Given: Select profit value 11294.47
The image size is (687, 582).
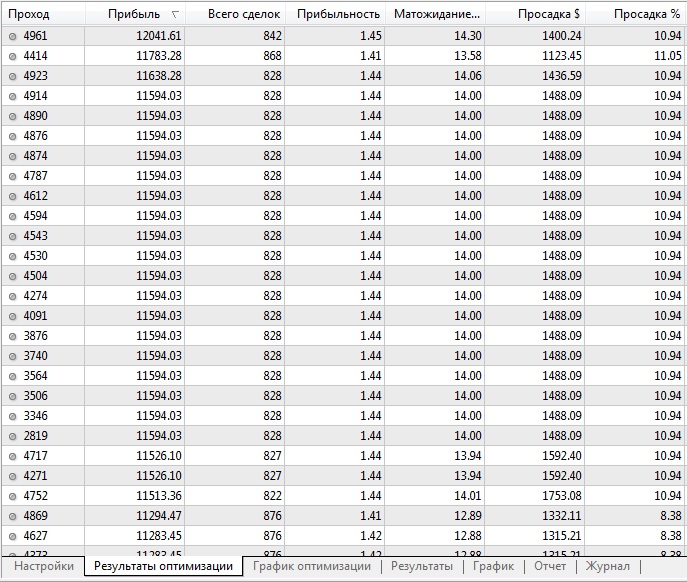Looking at the screenshot, I should pyautogui.click(x=159, y=516).
